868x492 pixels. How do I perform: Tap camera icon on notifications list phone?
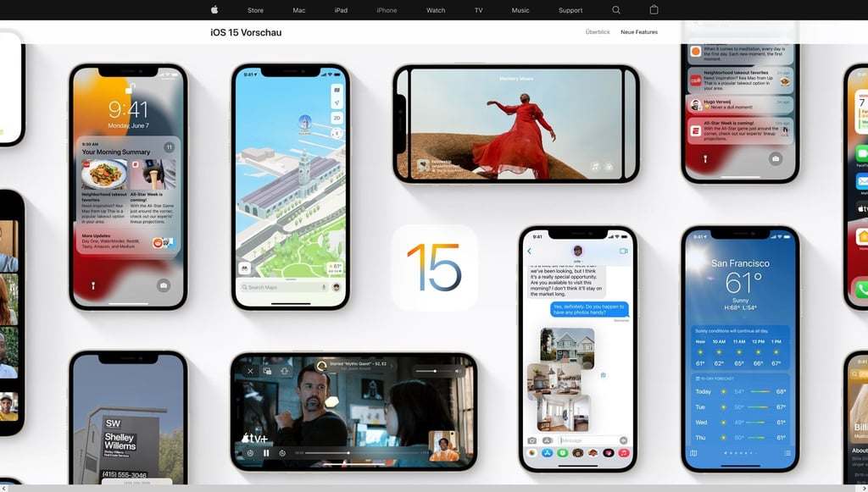click(x=775, y=158)
